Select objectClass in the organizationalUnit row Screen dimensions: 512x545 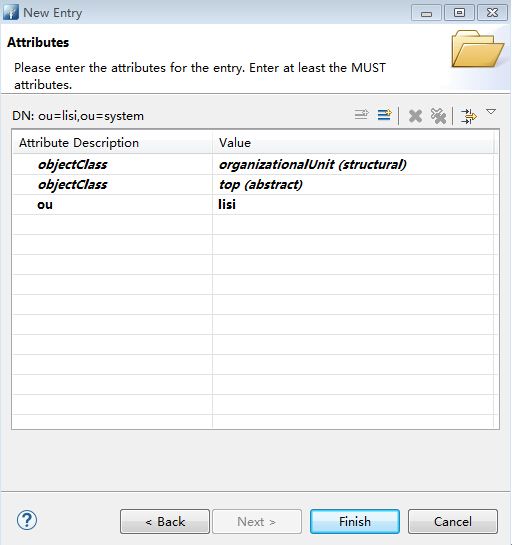(112, 164)
